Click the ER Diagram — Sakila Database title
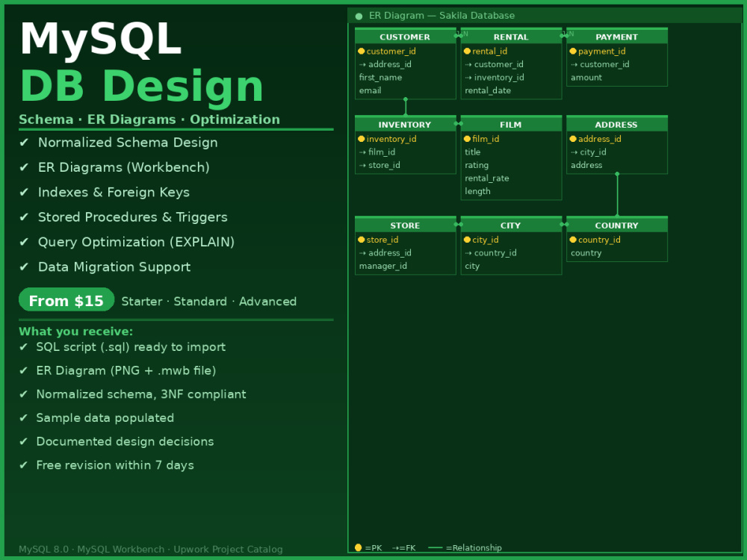 pyautogui.click(x=441, y=16)
